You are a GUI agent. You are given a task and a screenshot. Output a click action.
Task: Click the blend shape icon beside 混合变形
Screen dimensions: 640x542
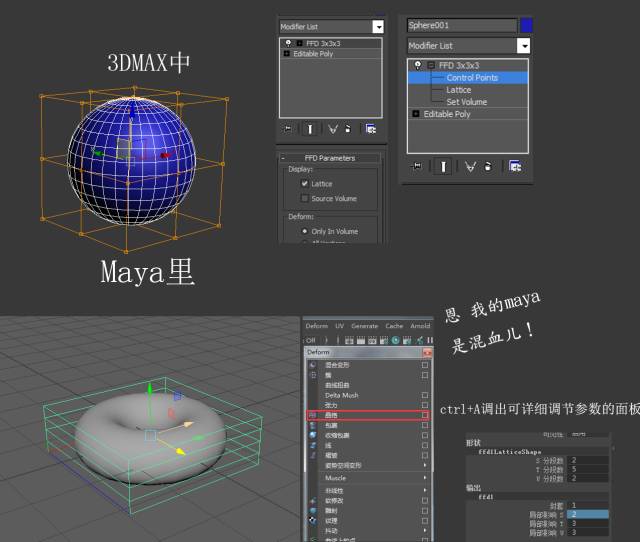click(313, 365)
